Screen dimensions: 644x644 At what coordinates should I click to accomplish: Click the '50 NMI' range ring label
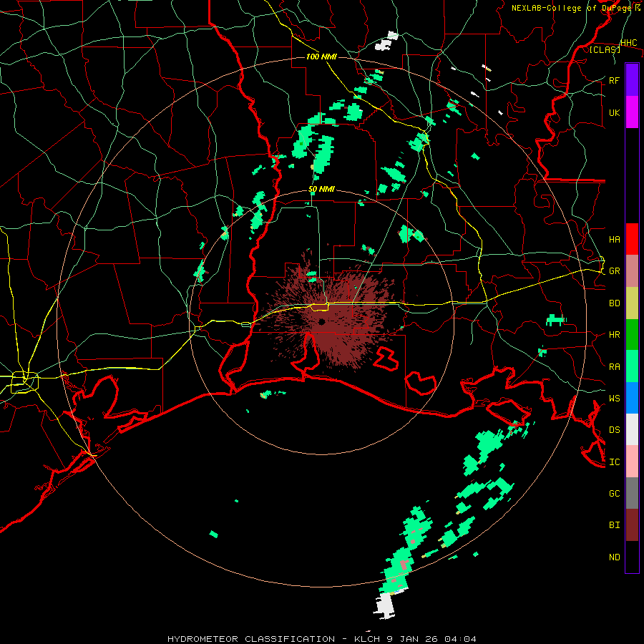pyautogui.click(x=321, y=190)
